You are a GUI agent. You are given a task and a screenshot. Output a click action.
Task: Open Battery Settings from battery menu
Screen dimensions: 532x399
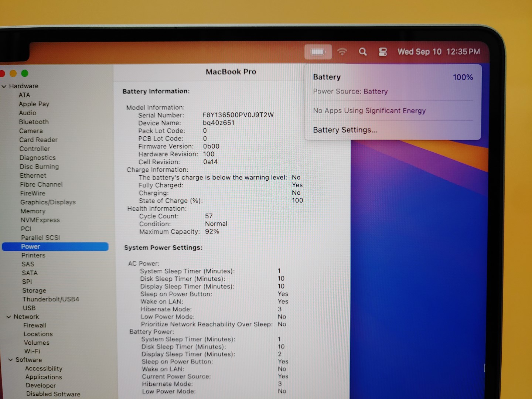pyautogui.click(x=345, y=130)
